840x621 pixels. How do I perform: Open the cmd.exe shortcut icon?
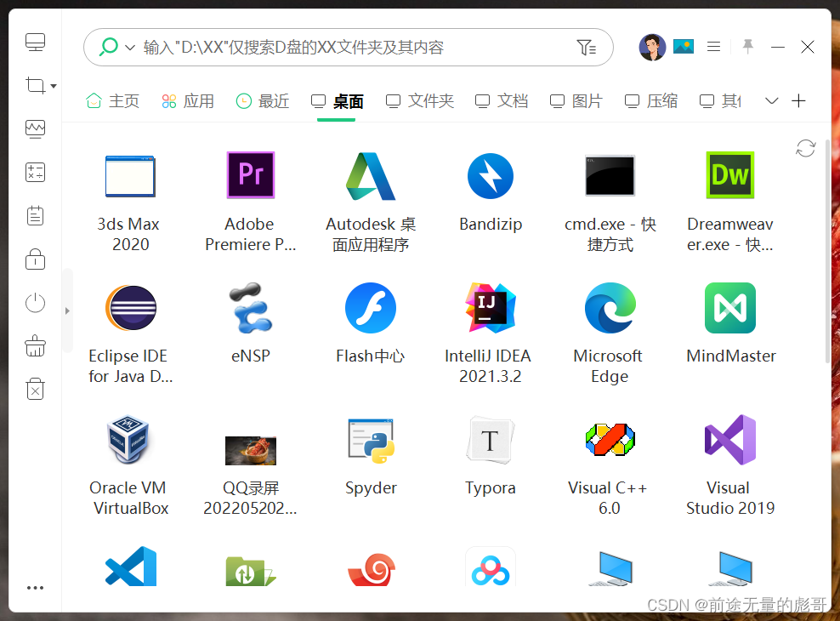tap(610, 176)
